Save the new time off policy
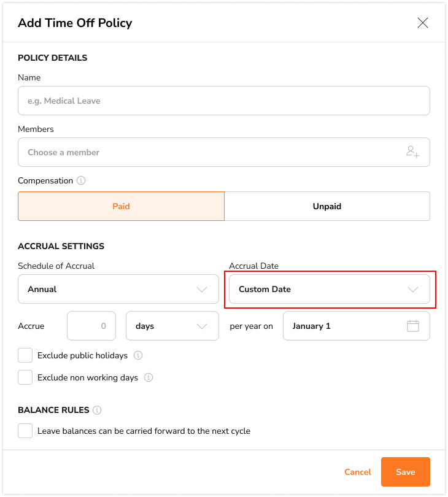Image resolution: width=448 pixels, height=497 pixels. coord(405,472)
